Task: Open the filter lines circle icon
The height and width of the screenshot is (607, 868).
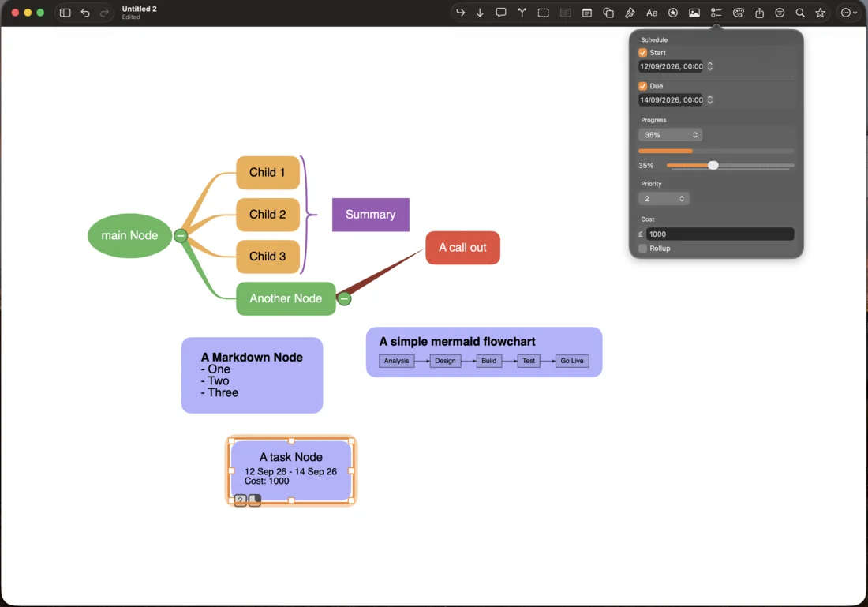Action: click(780, 13)
